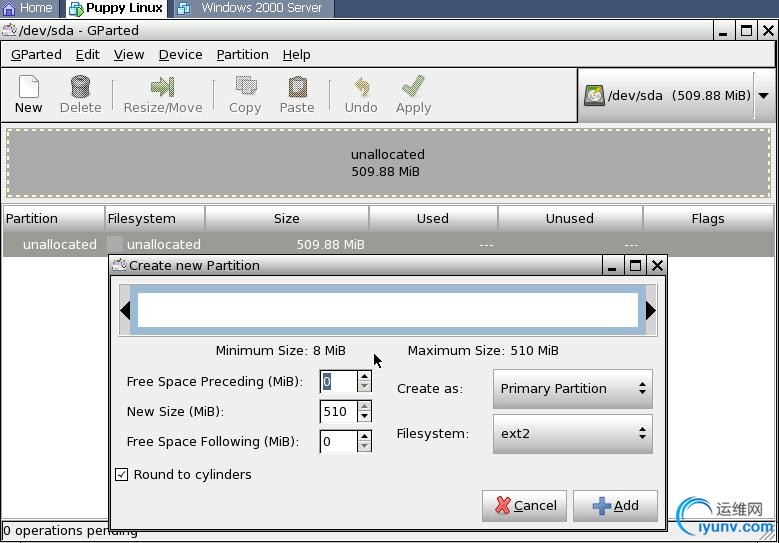Select the unallocated row in partition table
Screen dimensions: 779x543
coord(388,244)
